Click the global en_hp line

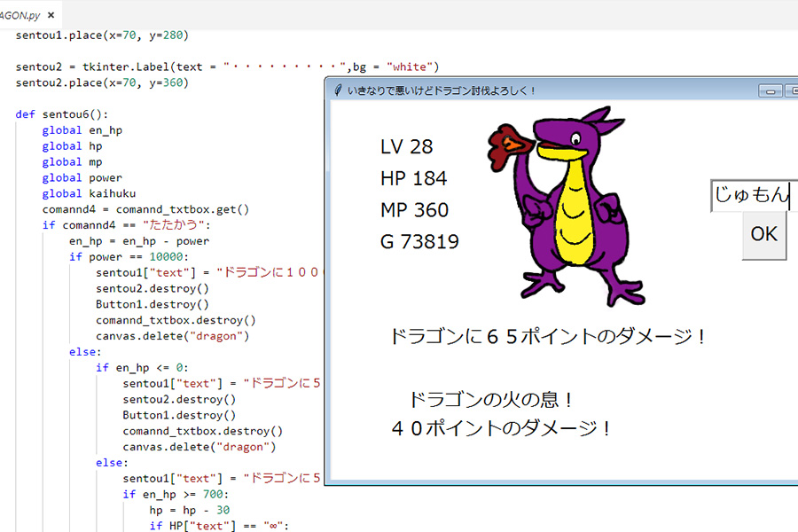(82, 129)
